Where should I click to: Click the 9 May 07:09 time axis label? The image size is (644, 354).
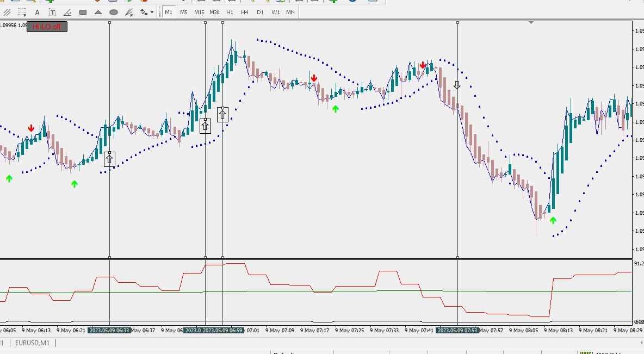[x=280, y=330]
